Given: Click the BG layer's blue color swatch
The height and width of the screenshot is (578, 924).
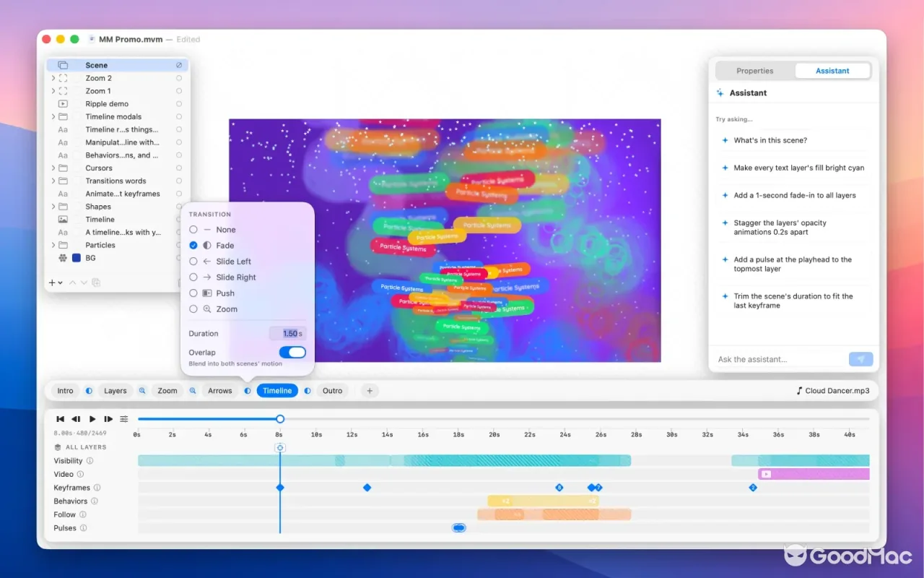Looking at the screenshot, I should pos(77,258).
